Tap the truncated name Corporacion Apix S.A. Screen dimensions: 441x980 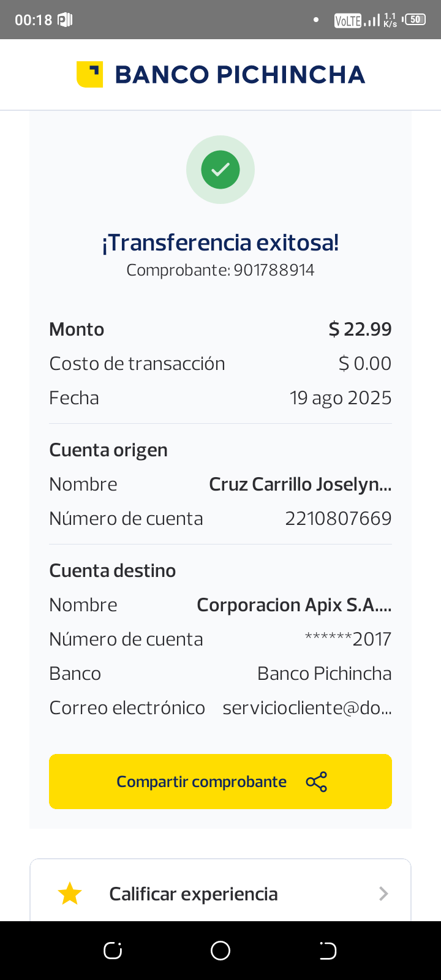(x=294, y=605)
